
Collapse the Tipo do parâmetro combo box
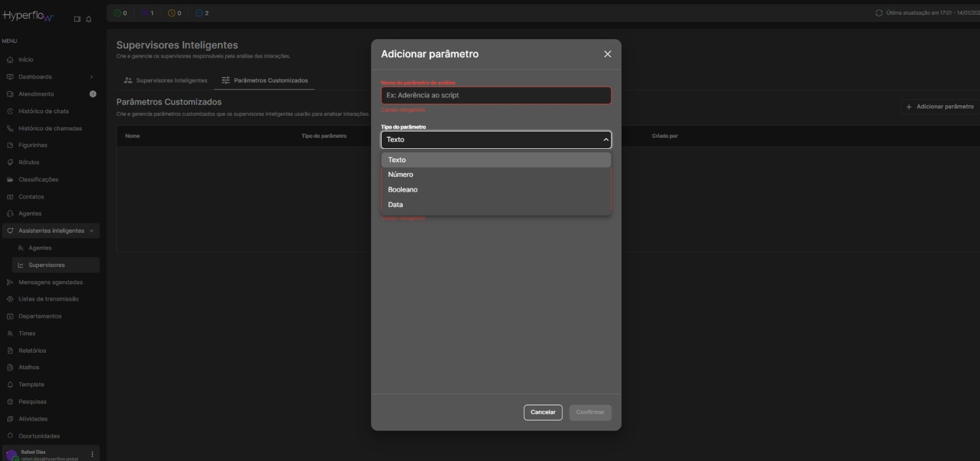coord(605,140)
